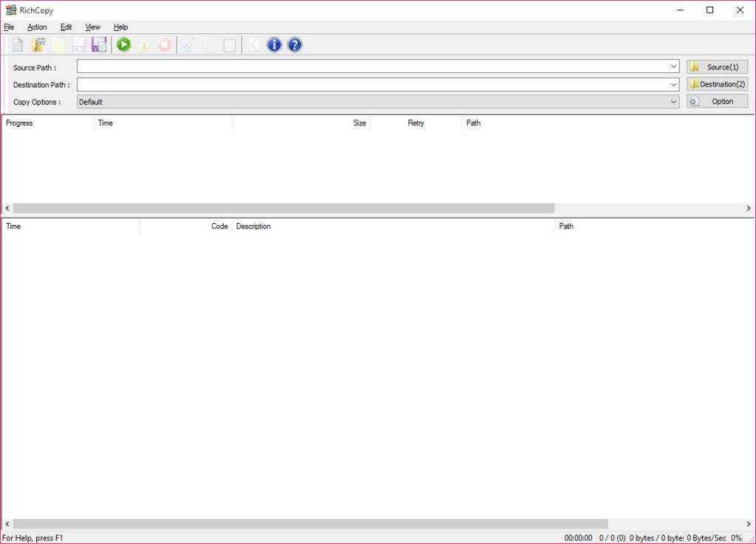Click the greyed-out red Stop icon
Viewport: 756px width, 544px height.
pyautogui.click(x=165, y=45)
